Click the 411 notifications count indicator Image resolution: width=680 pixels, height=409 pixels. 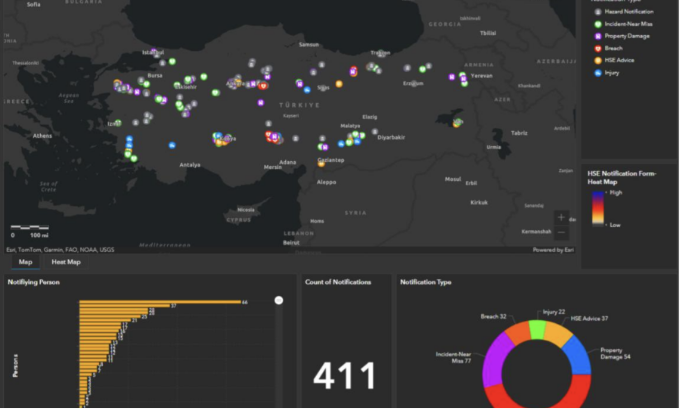(x=345, y=376)
